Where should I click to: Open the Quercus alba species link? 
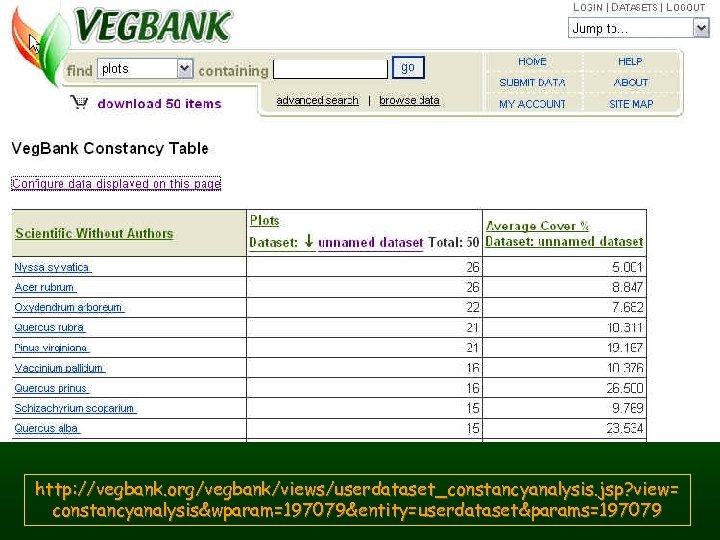coord(47,428)
